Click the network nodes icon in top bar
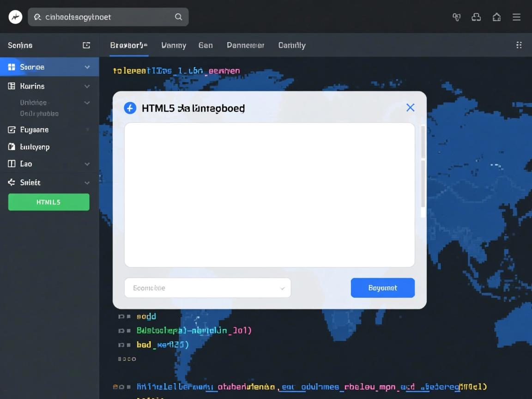The image size is (532, 399). tap(456, 17)
